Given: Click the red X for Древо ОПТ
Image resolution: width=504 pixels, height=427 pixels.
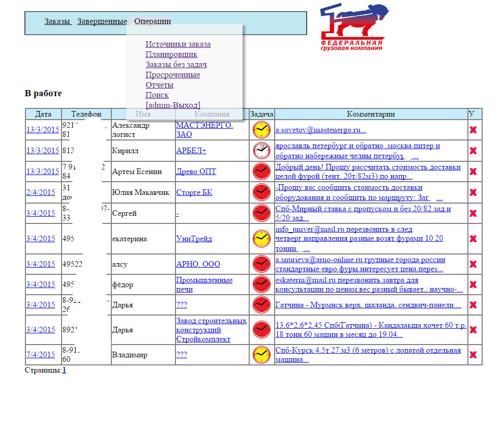Looking at the screenshot, I should click(473, 172).
